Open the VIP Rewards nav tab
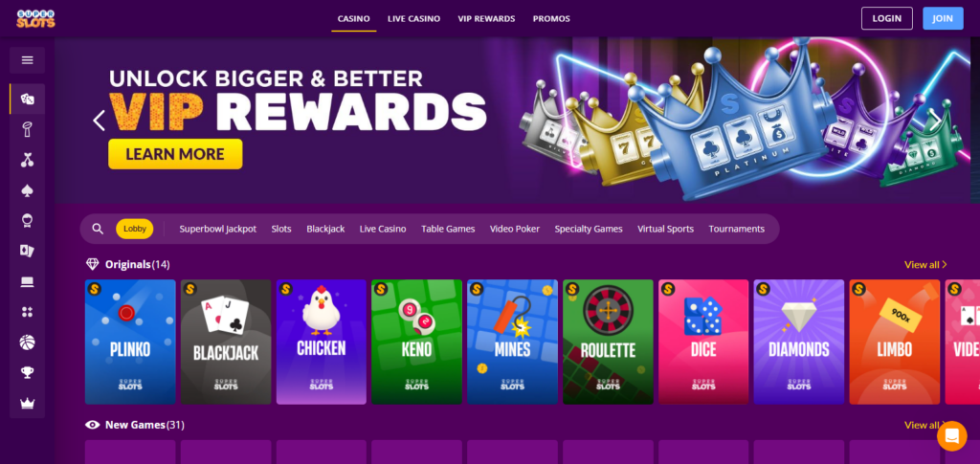The width and height of the screenshot is (980, 464). coord(486,19)
